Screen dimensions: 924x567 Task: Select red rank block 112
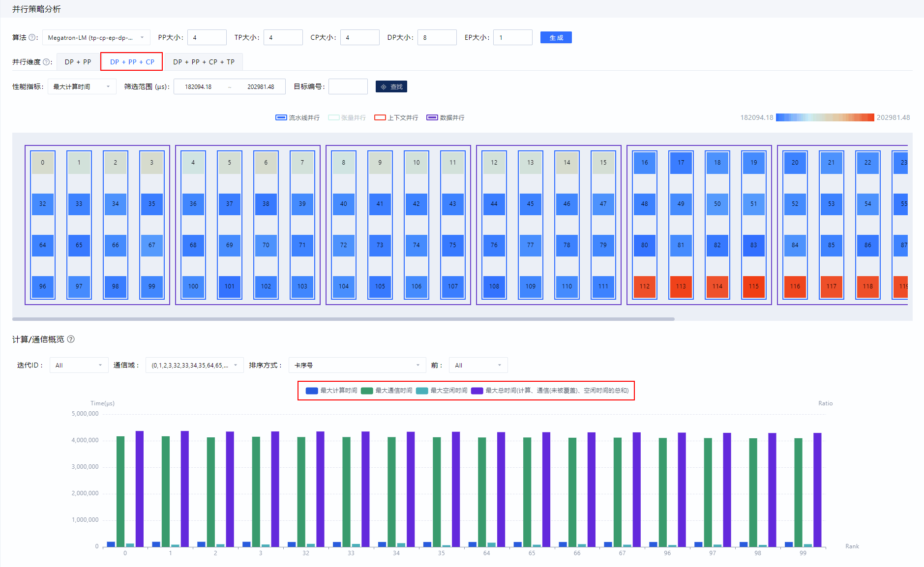(x=645, y=286)
